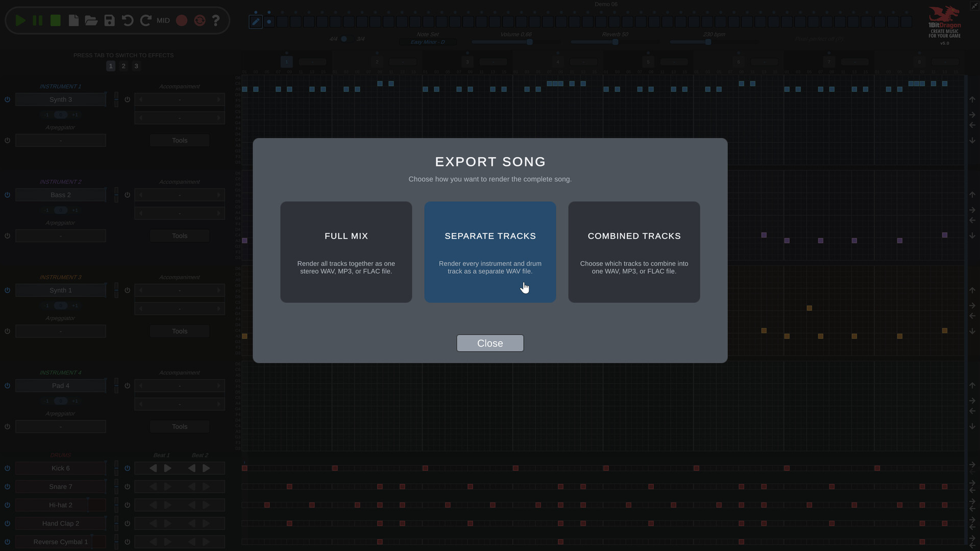The width and height of the screenshot is (980, 551).
Task: Select the second pattern slot with dot
Action: click(x=269, y=21)
